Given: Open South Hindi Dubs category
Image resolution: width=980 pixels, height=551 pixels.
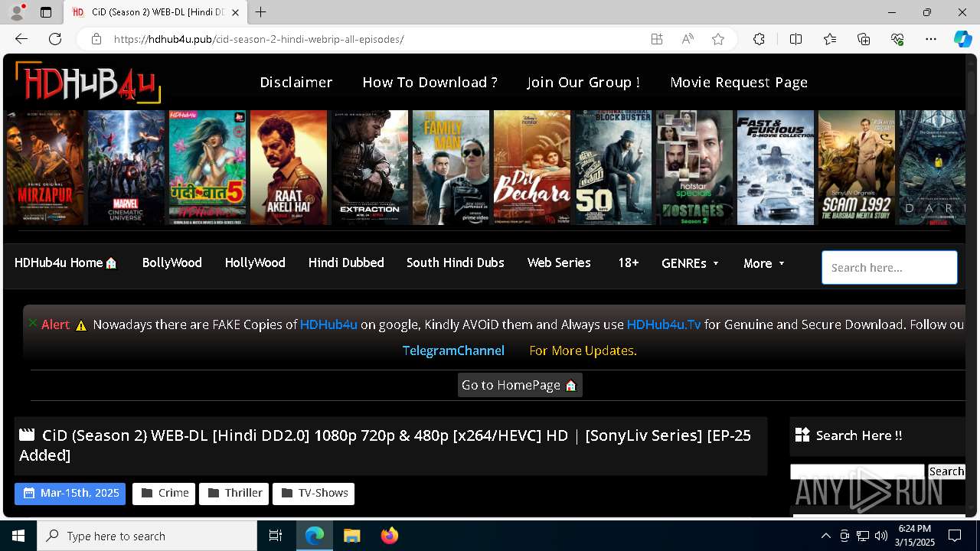Looking at the screenshot, I should [456, 262].
